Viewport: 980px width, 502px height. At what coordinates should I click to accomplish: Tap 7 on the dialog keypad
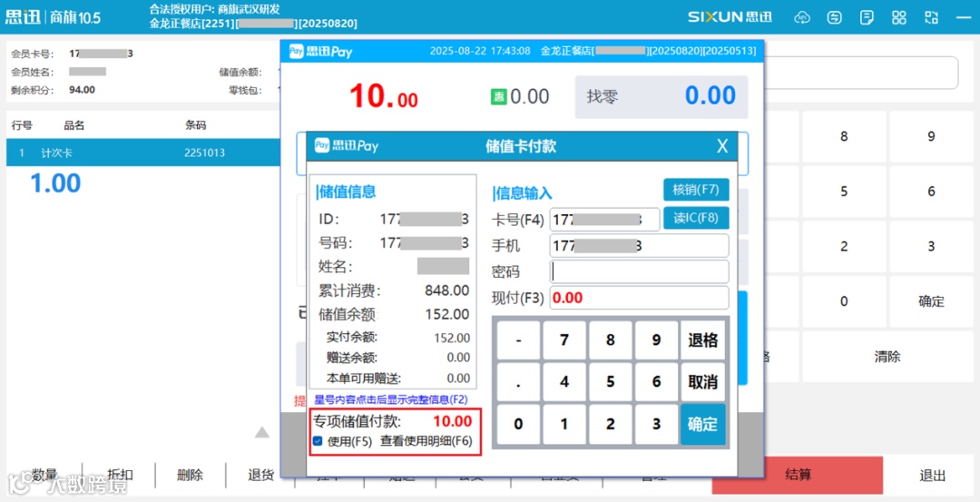tap(564, 340)
